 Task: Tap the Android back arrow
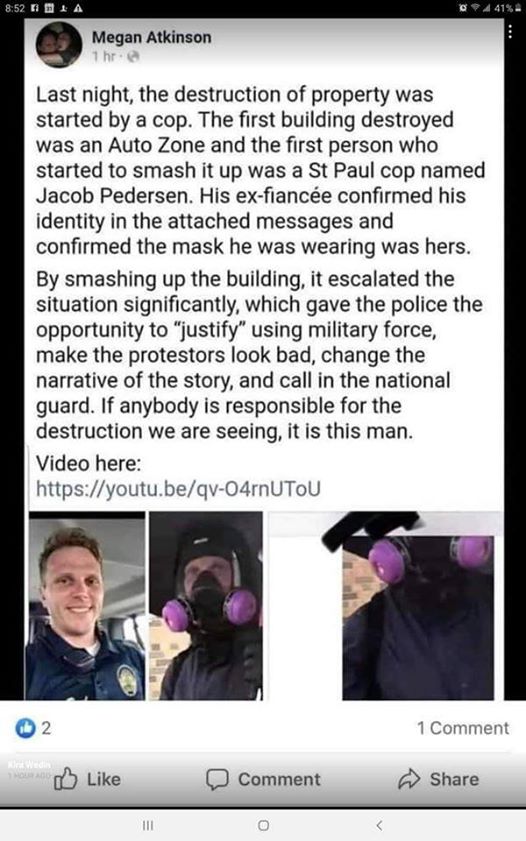point(379,825)
